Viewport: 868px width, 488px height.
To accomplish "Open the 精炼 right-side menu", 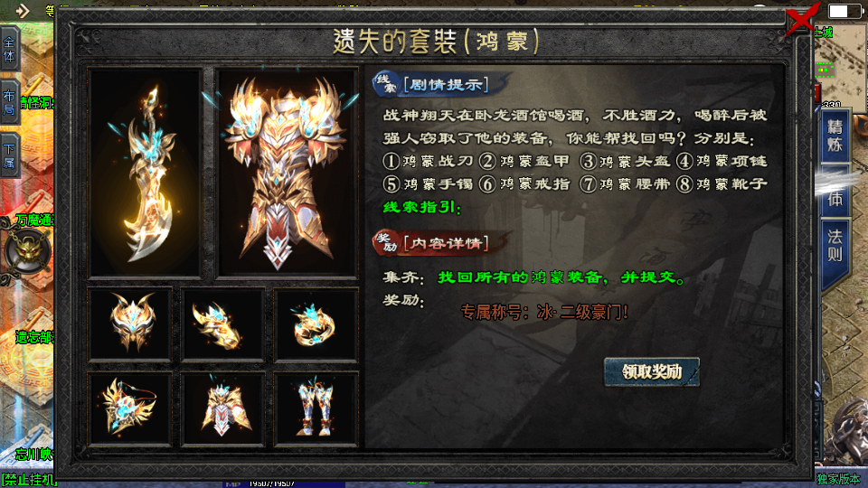I will 835,136.
